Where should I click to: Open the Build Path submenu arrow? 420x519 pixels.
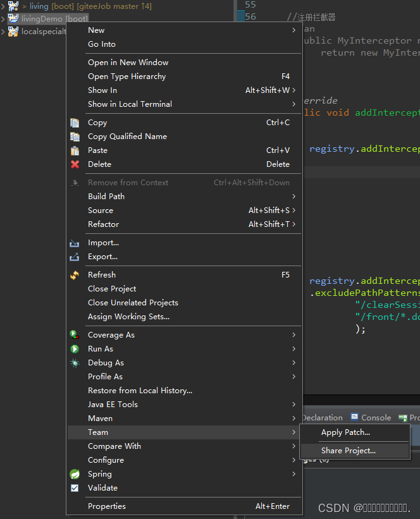[293, 197]
